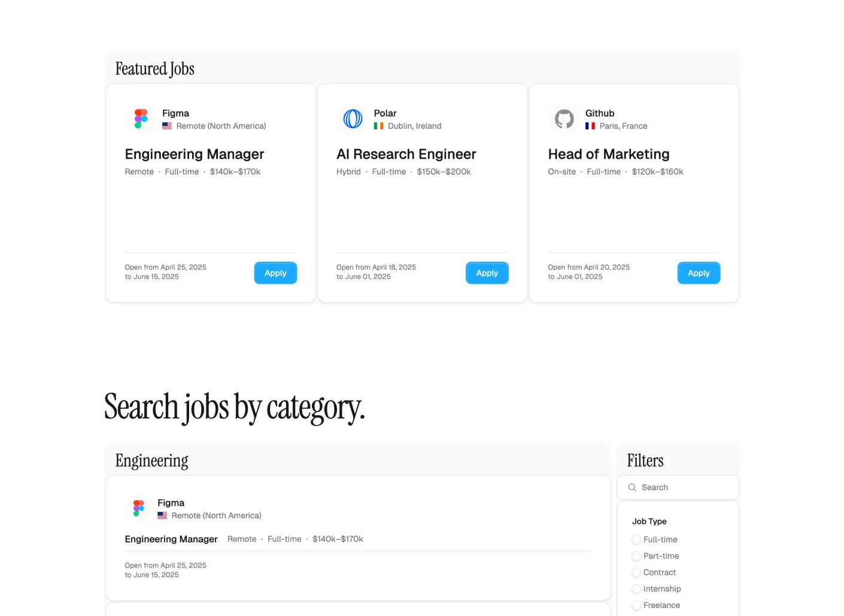Click 'Open from April 20, 2025' date text

(x=589, y=268)
